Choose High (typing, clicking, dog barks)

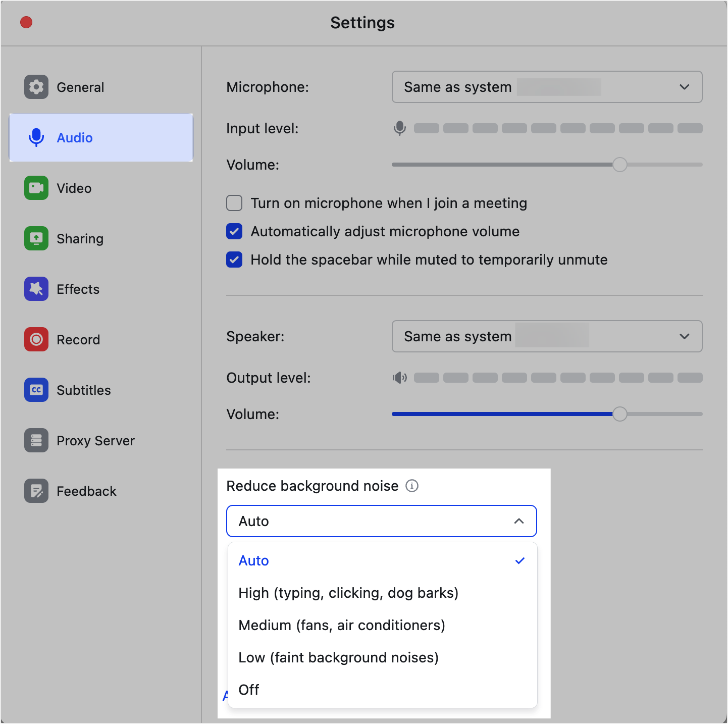click(348, 593)
